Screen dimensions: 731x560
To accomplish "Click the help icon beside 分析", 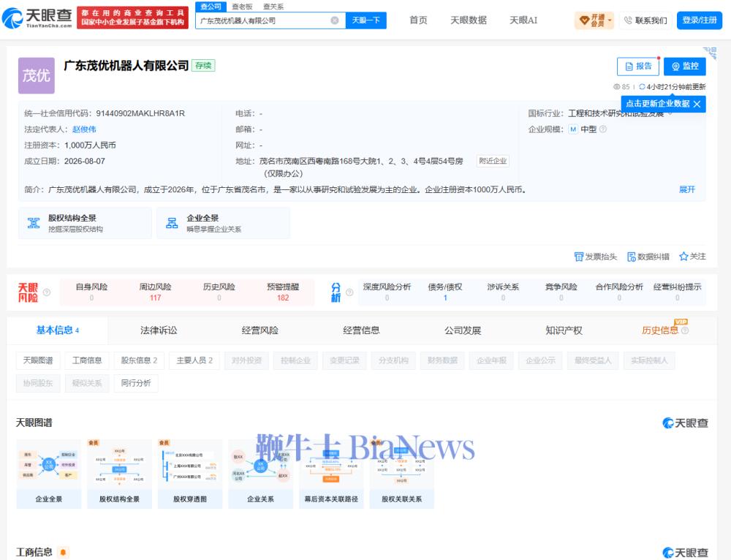I will click(349, 292).
